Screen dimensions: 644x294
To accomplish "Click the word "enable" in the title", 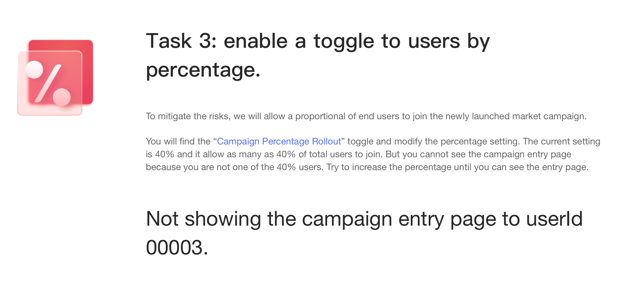I will tap(256, 41).
